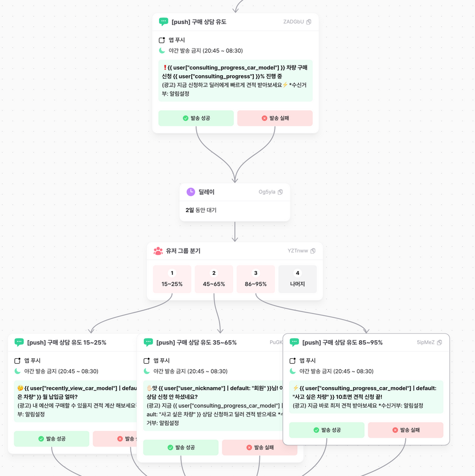Click 발송 실패 on the 85~95% node
The width and height of the screenshot is (475, 476).
point(406,430)
